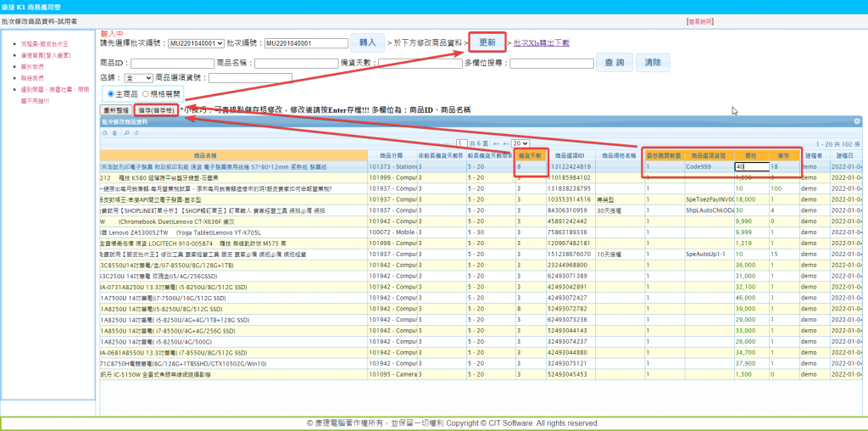Click the delete trash icon in grid toolbar
Screen dimensions: 868x431
point(114,133)
